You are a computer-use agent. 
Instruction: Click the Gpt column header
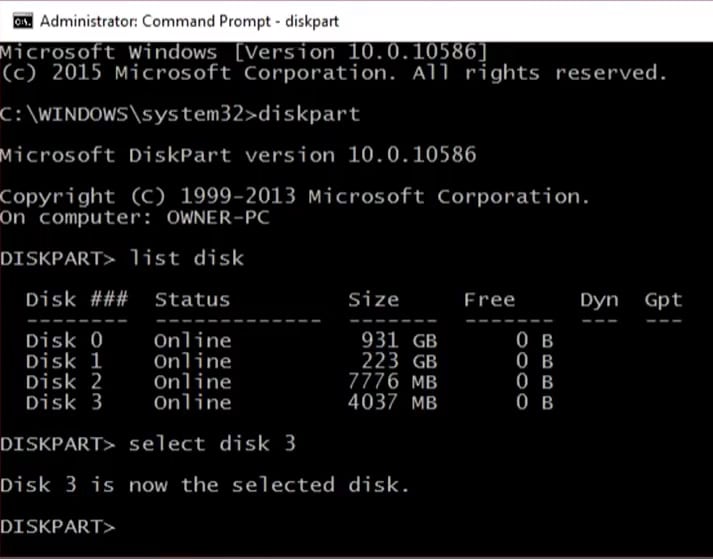coord(663,299)
